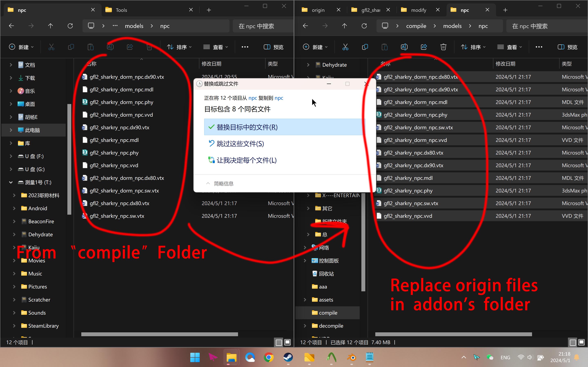The width and height of the screenshot is (588, 367).
Task: Toggle the preview pane in left window
Action: pos(274,47)
